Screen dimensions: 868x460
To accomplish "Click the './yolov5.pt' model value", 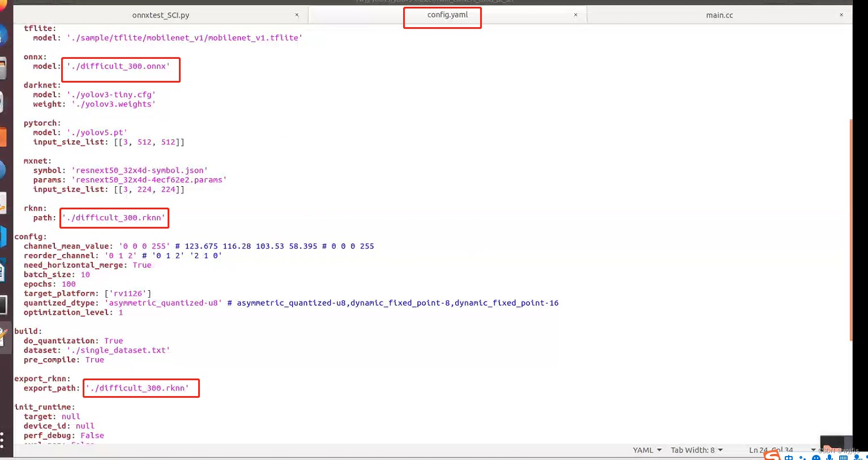I will click(97, 132).
